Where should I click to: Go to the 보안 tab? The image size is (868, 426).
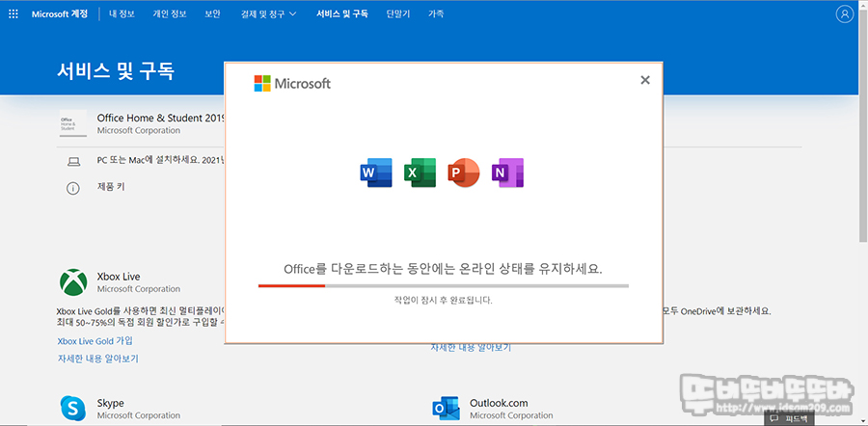(212, 14)
